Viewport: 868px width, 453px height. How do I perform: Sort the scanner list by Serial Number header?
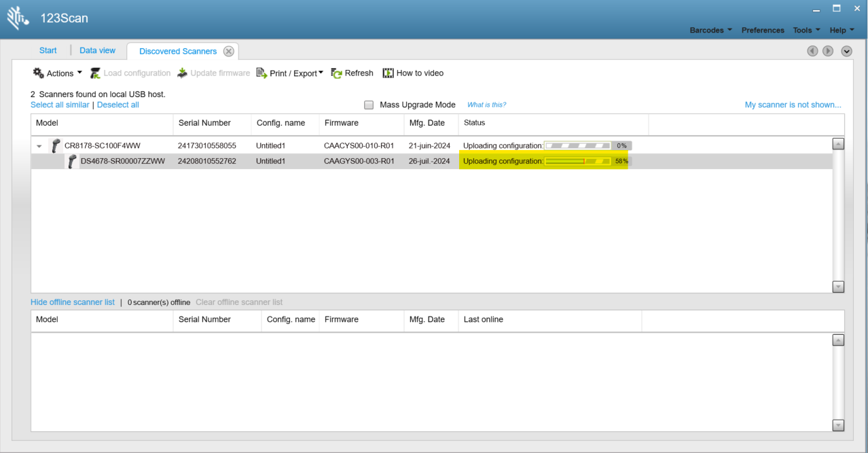click(204, 123)
